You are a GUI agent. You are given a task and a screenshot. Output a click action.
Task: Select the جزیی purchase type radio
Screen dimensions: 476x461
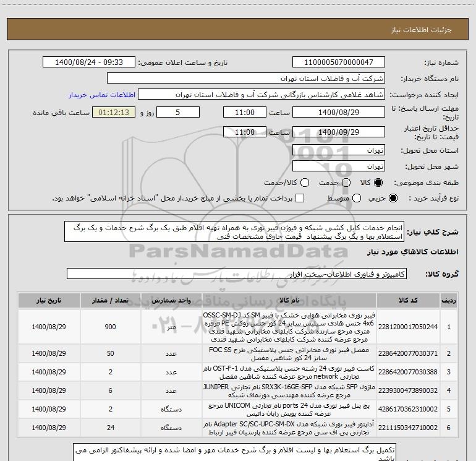click(x=393, y=198)
